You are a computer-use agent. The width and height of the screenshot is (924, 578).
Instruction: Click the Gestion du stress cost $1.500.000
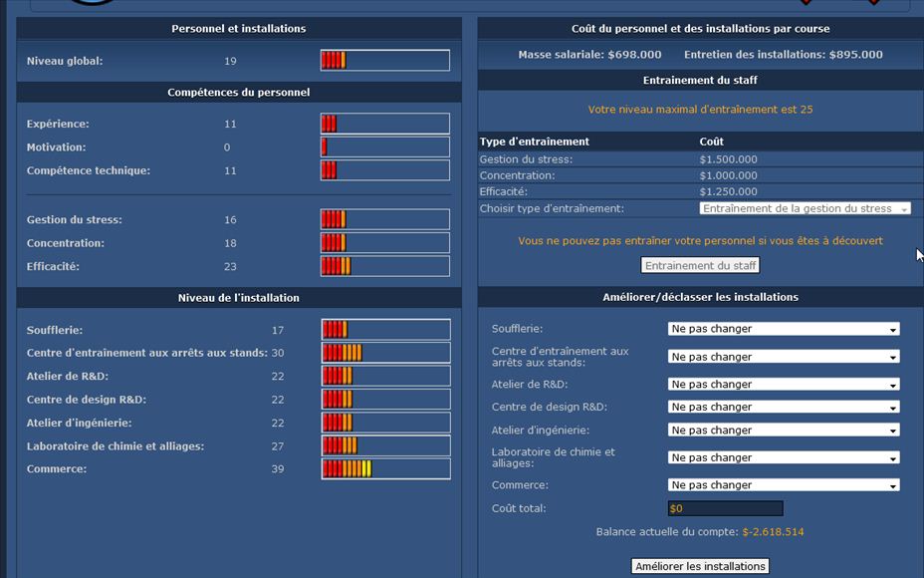pos(729,159)
